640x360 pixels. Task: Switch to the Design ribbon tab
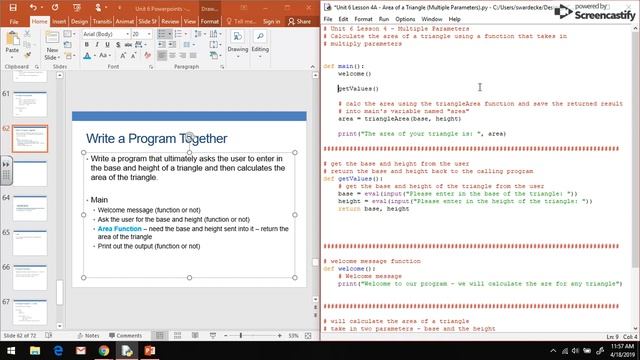79,21
